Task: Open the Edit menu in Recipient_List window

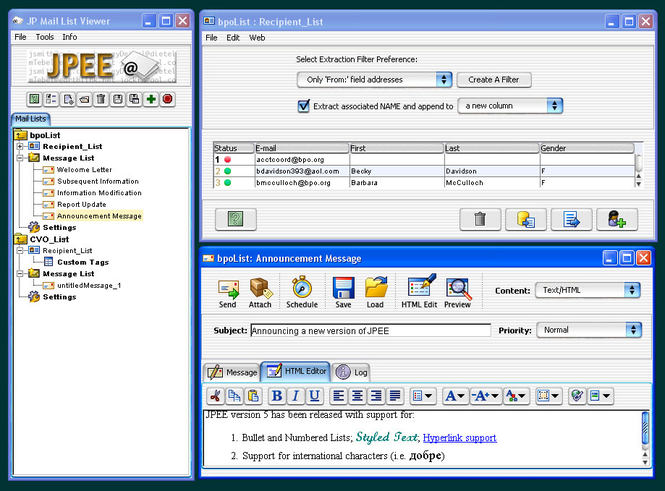Action: (233, 38)
